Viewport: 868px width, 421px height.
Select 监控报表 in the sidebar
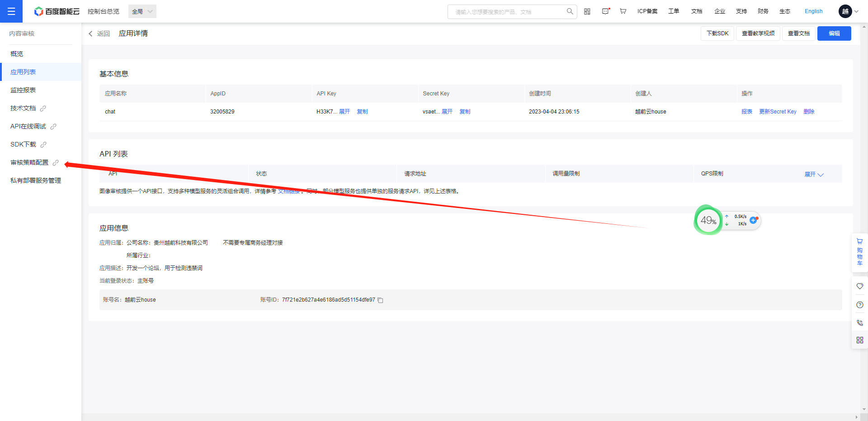coord(23,90)
